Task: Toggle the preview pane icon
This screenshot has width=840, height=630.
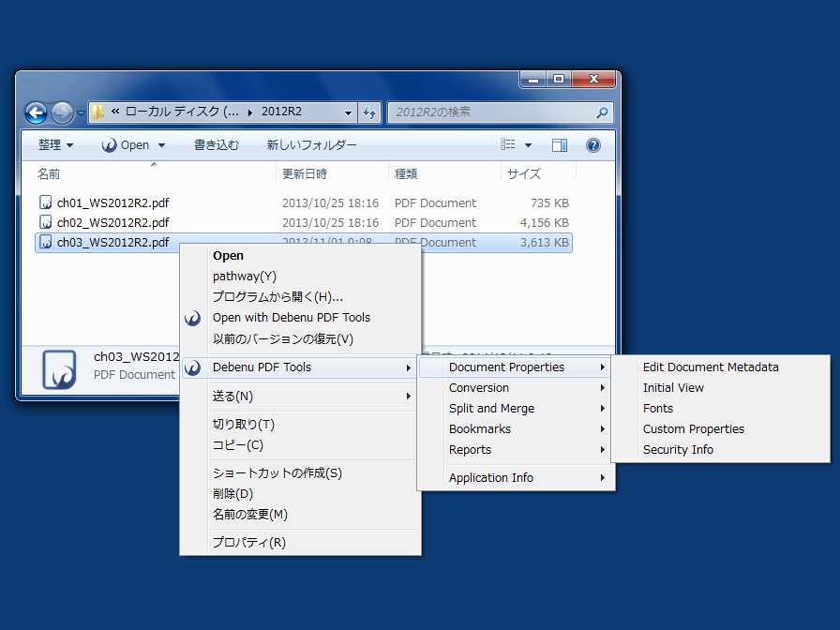Action: [560, 145]
